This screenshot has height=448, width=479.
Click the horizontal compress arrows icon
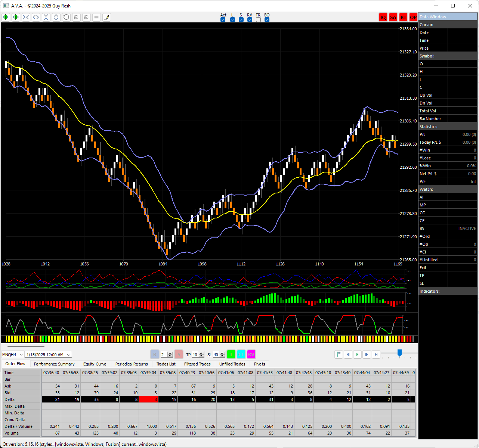(x=26, y=17)
